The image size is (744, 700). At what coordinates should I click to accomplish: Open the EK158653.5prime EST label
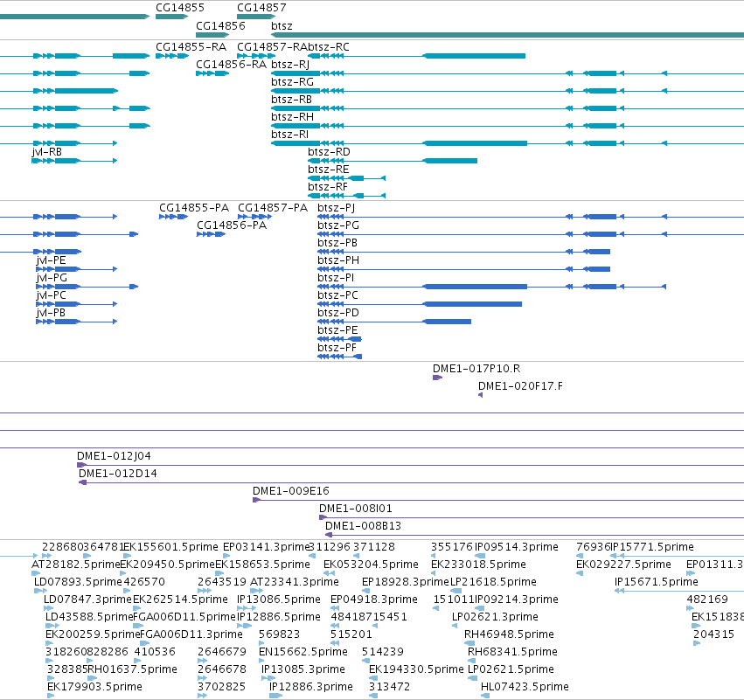262,565
